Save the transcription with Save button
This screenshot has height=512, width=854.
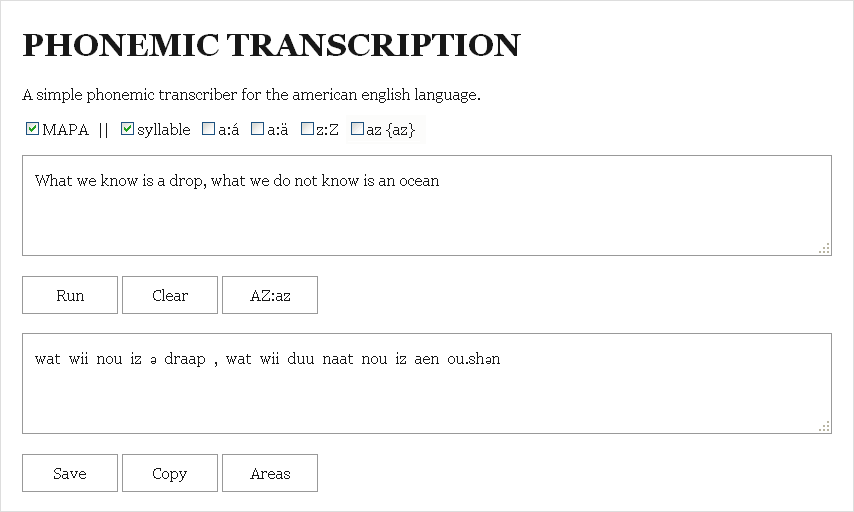click(70, 473)
